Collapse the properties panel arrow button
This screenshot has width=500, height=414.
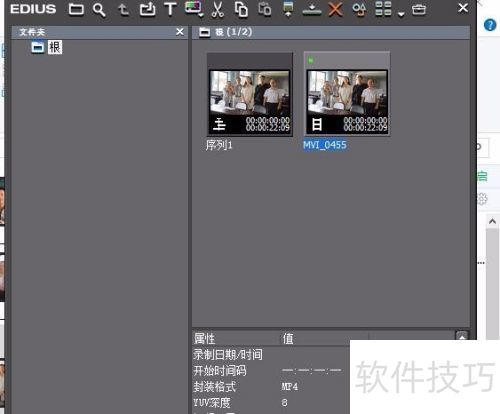click(462, 336)
